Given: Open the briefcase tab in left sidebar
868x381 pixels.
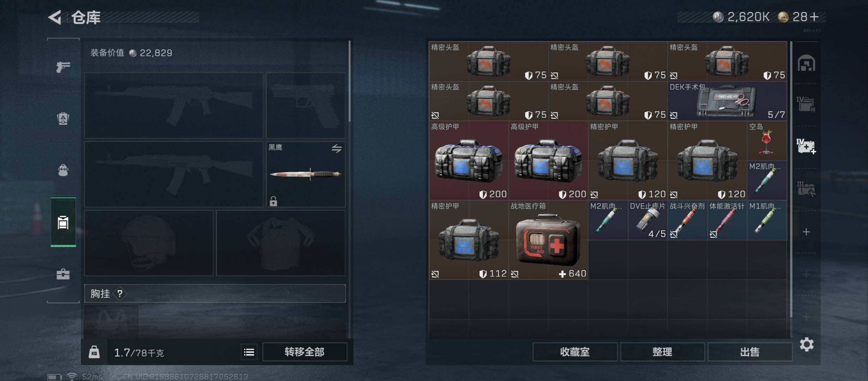Looking at the screenshot, I should coord(63,274).
